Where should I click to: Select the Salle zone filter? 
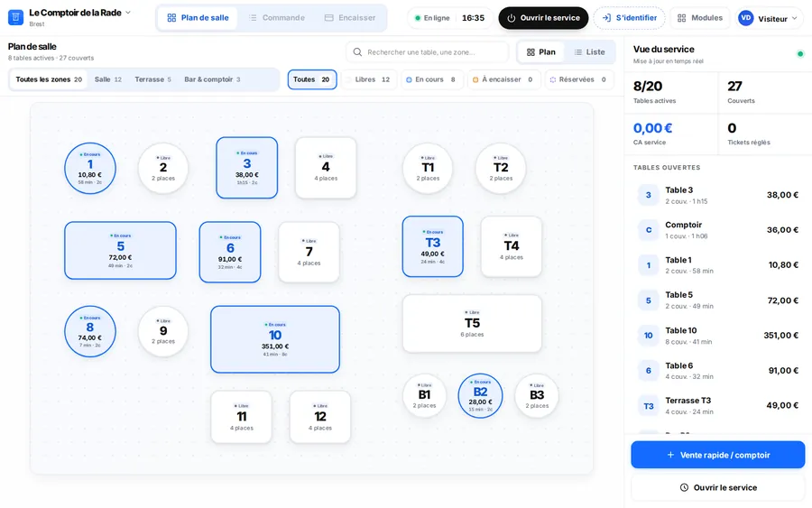click(107, 79)
